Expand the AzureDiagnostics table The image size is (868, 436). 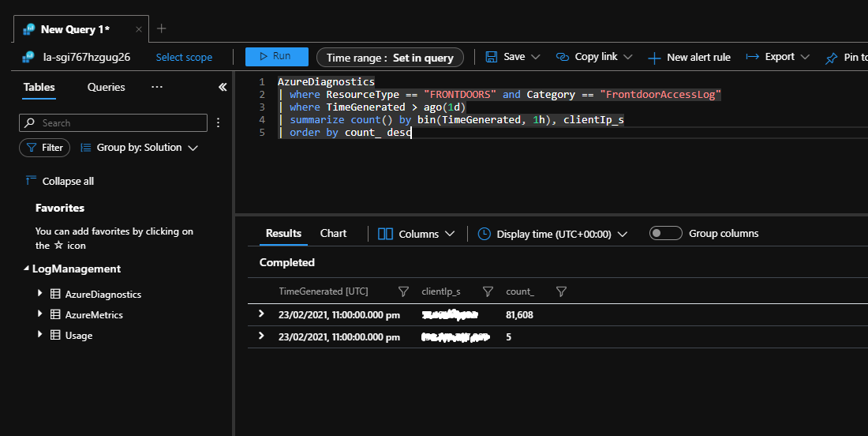tap(40, 293)
